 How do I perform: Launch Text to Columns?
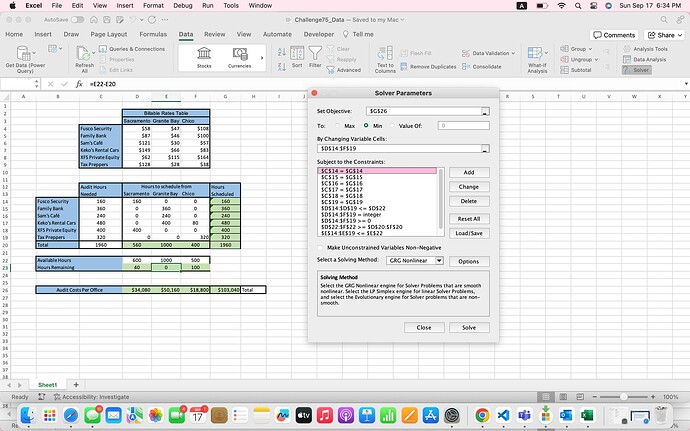[385, 59]
